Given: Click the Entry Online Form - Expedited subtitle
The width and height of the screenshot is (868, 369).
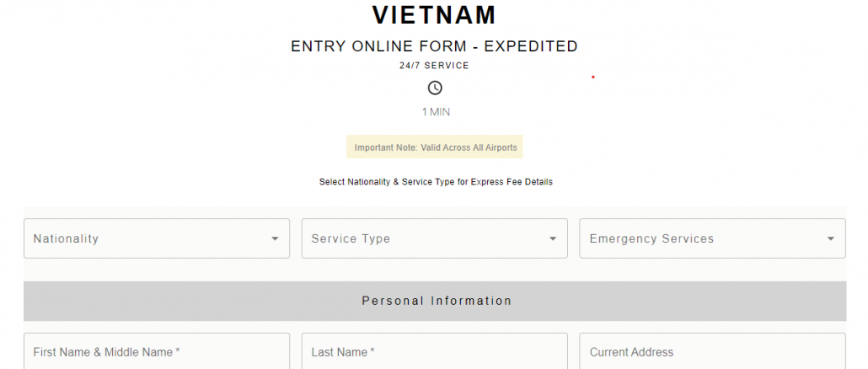Looking at the screenshot, I should (x=435, y=46).
